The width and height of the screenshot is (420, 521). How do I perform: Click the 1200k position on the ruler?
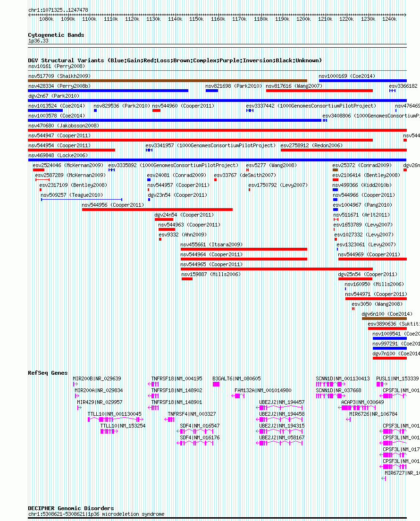click(x=303, y=19)
